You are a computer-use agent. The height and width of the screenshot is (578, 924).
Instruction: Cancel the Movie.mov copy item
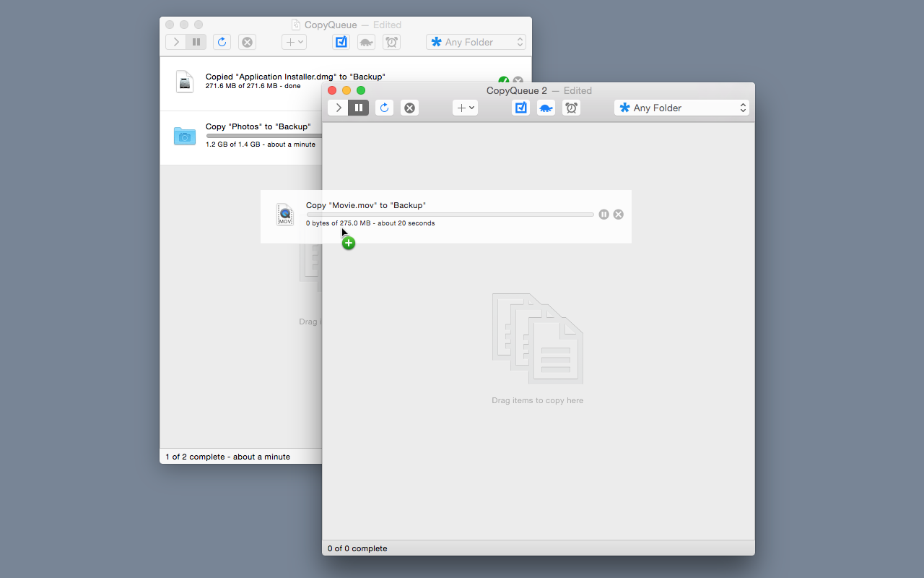[619, 215]
